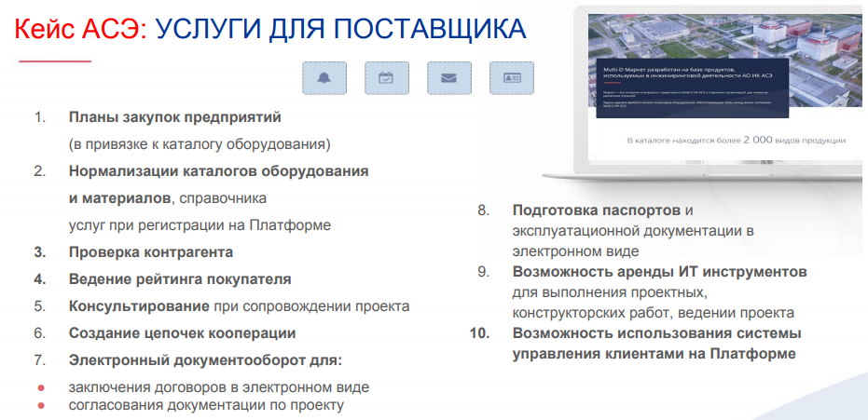Screen dimensions: 868x420
Task: Click "Планы закупок предприятий" item
Action: point(174,118)
